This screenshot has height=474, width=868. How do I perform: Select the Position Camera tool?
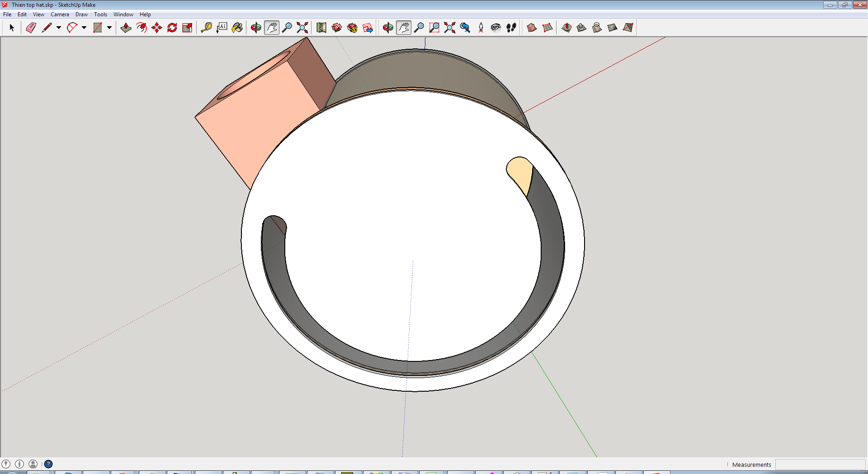pyautogui.click(x=481, y=28)
